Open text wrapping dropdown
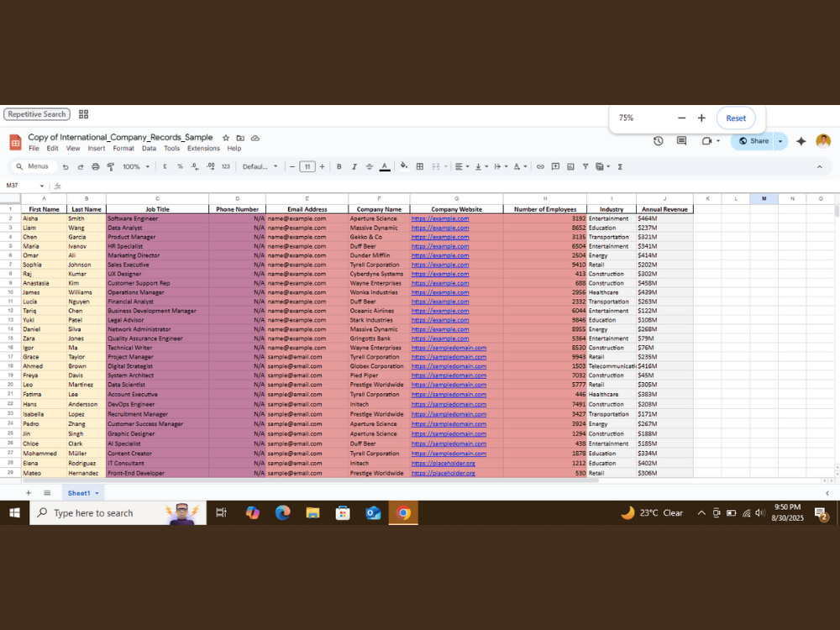The image size is (840, 630). pos(501,166)
